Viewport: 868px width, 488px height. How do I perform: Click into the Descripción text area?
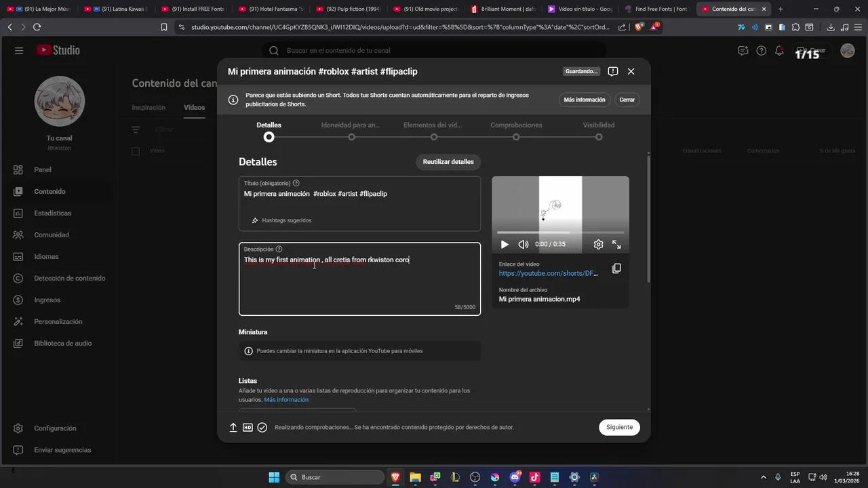[359, 279]
